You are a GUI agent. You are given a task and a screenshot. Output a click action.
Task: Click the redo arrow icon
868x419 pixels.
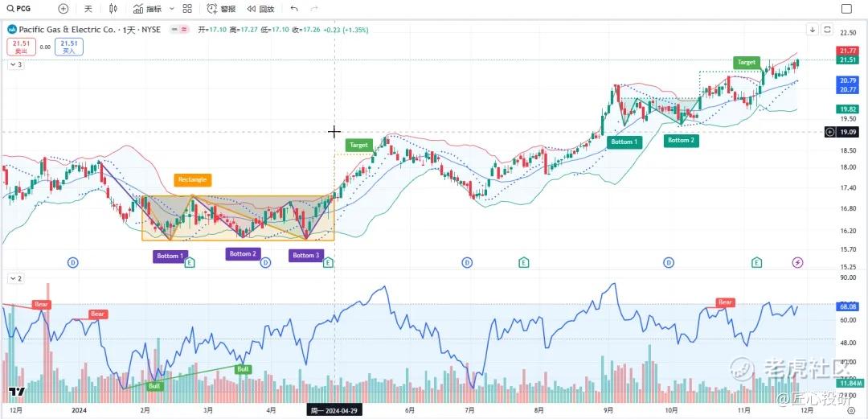click(314, 9)
